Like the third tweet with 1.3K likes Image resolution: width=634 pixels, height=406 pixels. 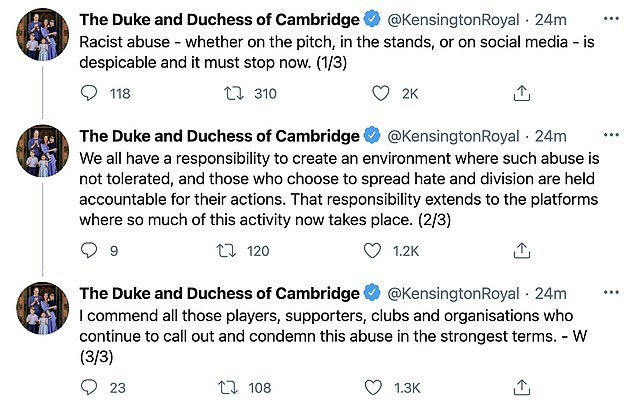(x=380, y=387)
